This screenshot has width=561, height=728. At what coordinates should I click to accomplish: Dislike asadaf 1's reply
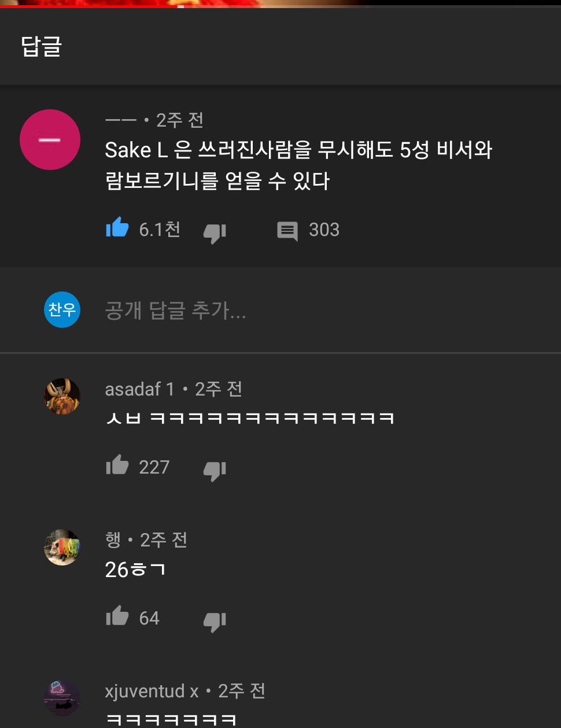pos(215,470)
